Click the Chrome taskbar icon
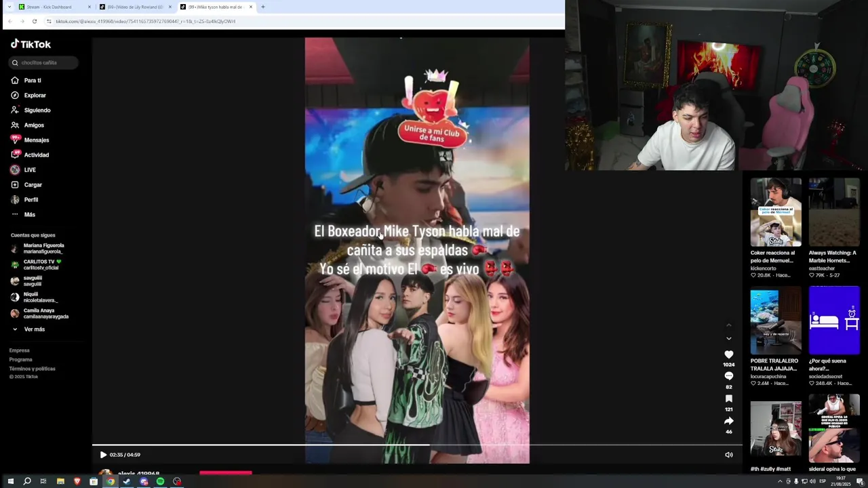Screen dimensions: 868x488 pyautogui.click(x=111, y=481)
